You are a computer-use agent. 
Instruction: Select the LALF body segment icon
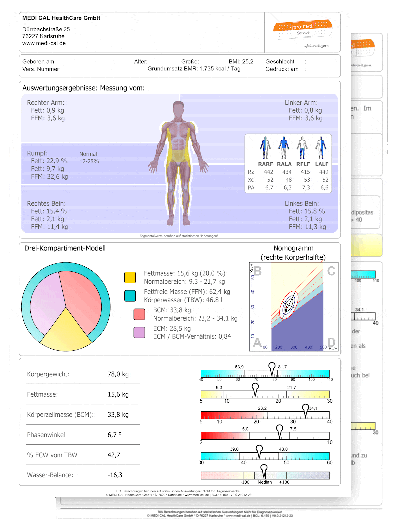pos(321,148)
